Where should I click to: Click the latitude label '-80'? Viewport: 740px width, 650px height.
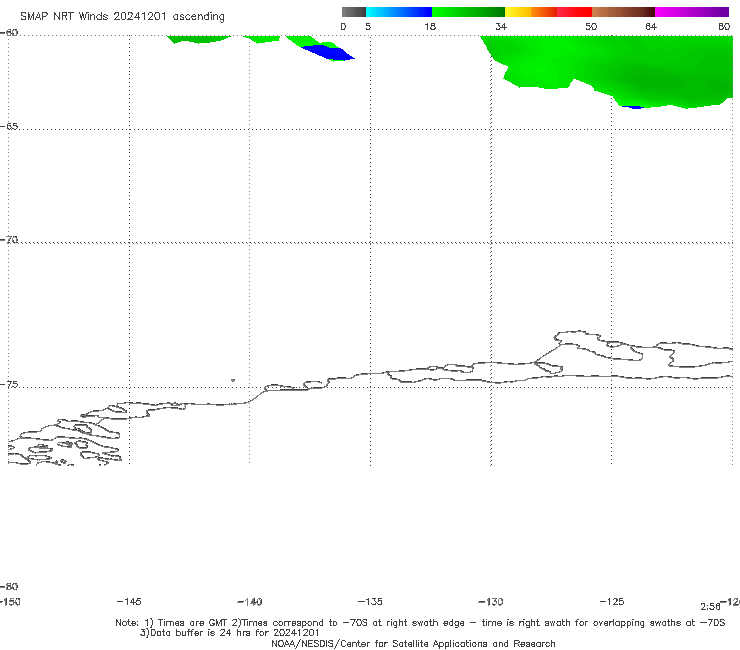[9, 586]
